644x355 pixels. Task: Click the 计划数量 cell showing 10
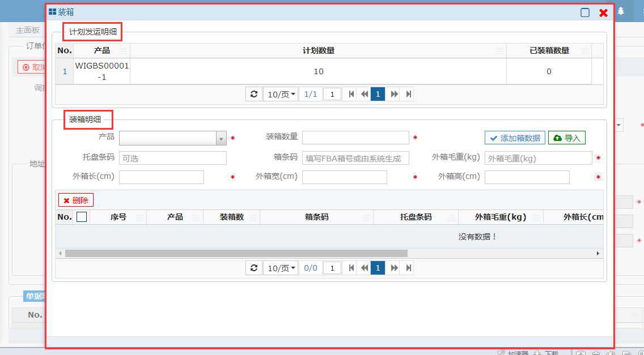tap(318, 71)
